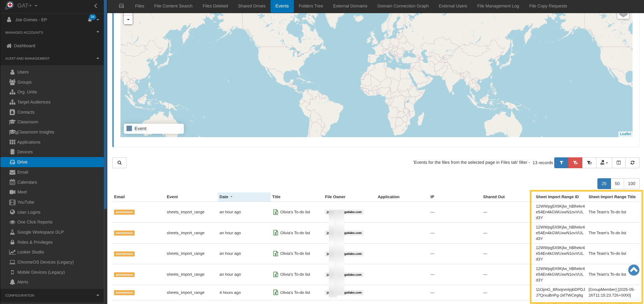Switch to the Files tab

coord(140,6)
